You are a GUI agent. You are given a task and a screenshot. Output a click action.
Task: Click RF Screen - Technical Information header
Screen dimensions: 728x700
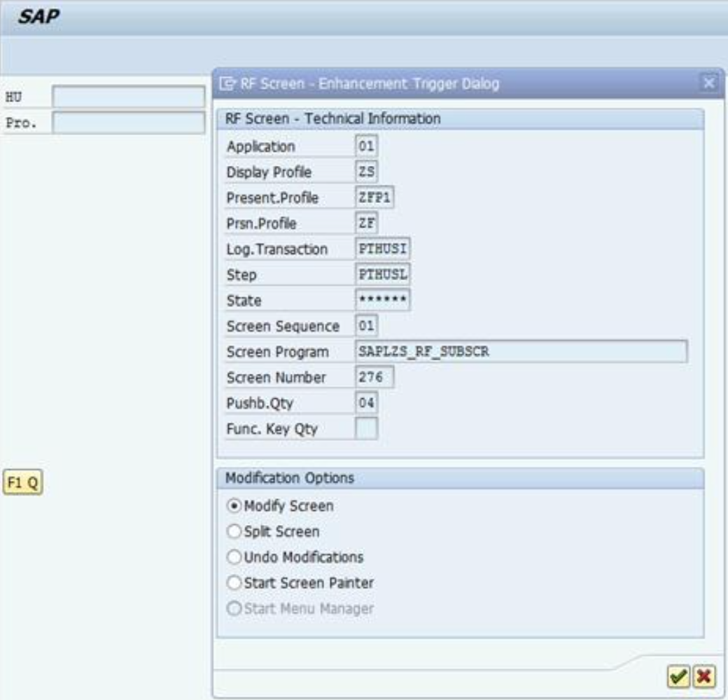point(333,119)
